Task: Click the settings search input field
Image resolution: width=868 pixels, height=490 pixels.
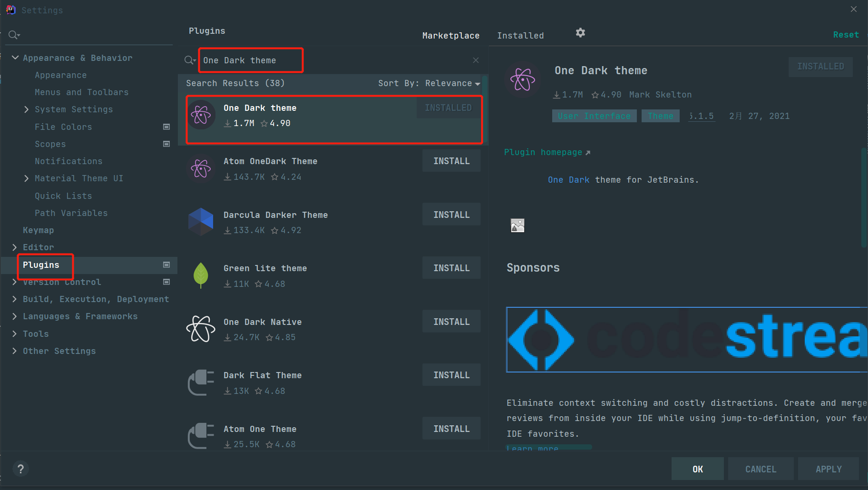Action: (x=95, y=35)
